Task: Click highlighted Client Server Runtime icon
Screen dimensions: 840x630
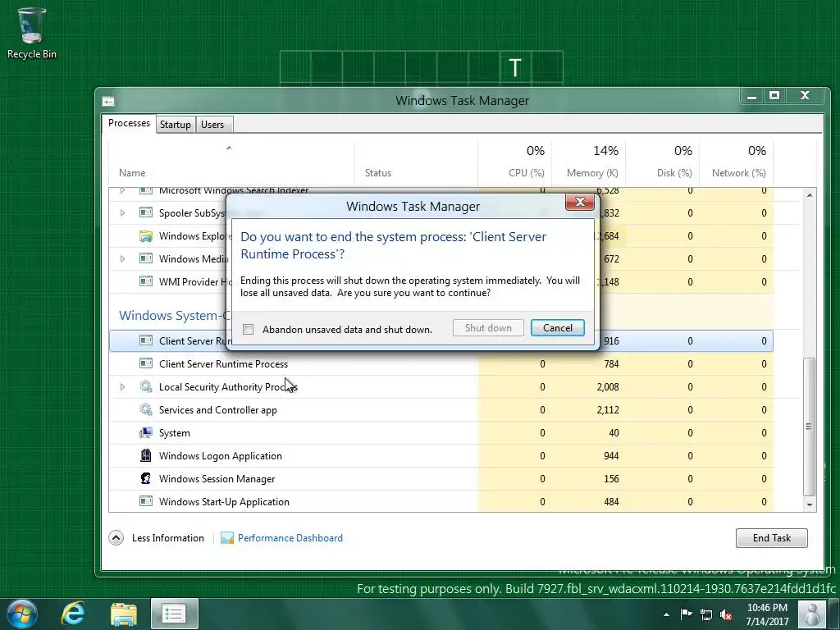Action: (146, 340)
